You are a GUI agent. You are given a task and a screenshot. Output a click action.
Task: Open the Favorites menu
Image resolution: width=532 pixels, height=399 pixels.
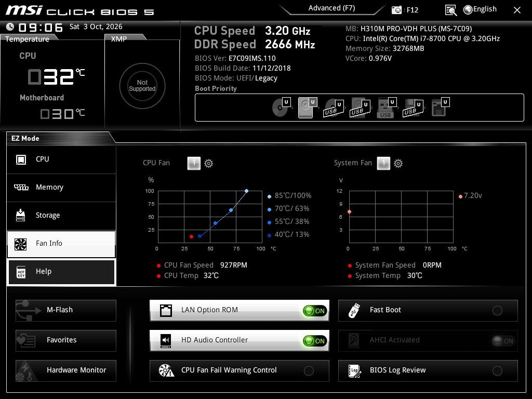pyautogui.click(x=66, y=341)
